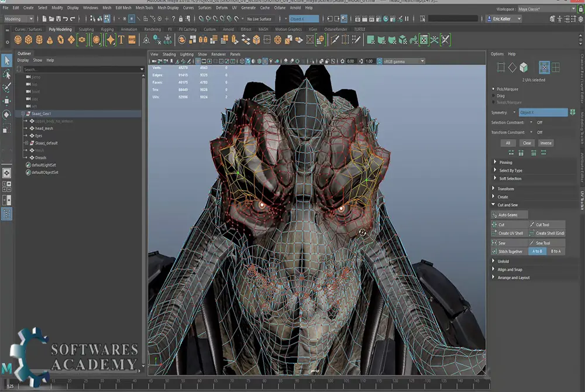Select the Drag radio button
The image size is (585, 392).
coord(494,96)
